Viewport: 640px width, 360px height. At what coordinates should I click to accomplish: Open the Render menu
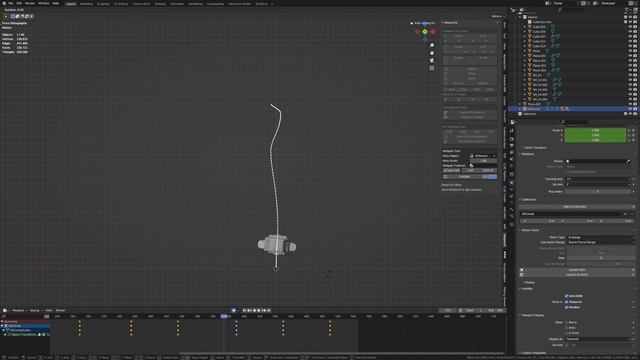point(30,3)
